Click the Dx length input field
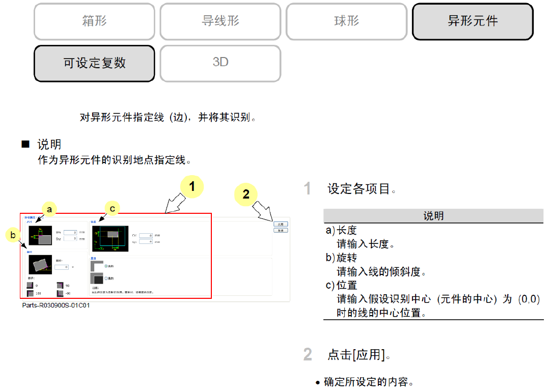The width and height of the screenshot is (549, 392). (x=70, y=232)
